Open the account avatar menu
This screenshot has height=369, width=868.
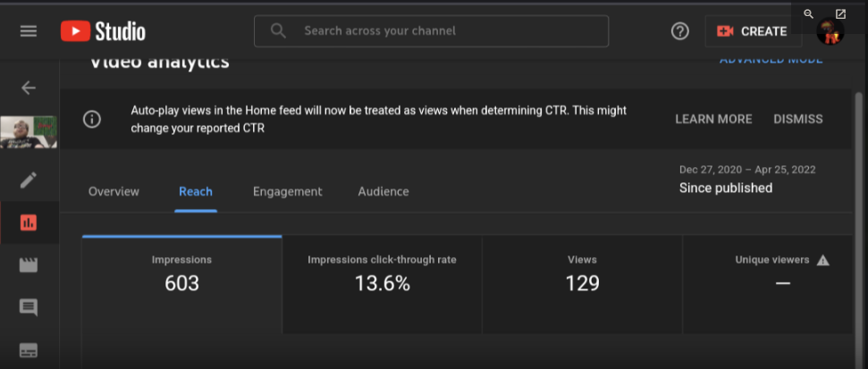830,33
